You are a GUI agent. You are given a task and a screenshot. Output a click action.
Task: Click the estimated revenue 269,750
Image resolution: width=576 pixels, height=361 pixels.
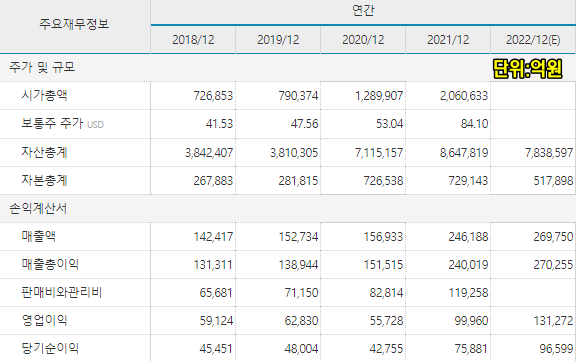(x=553, y=237)
